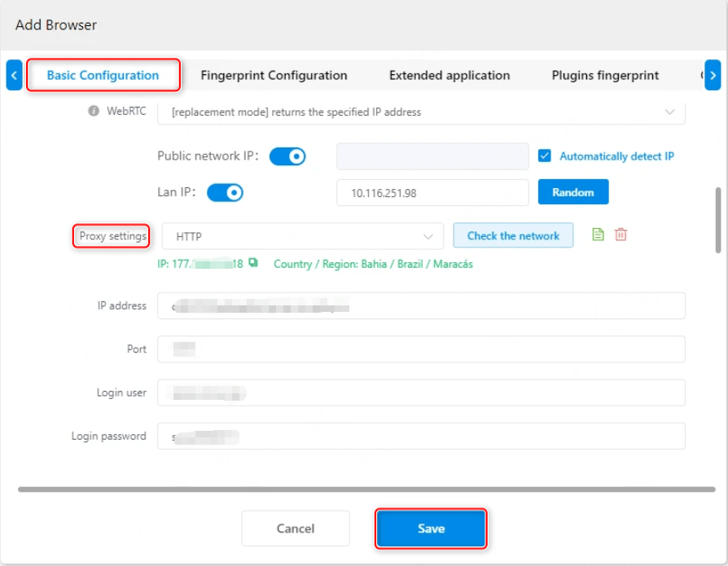Screen dimensions: 728x566
Task: Open the WebRTC mode dropdown
Action: [x=421, y=112]
